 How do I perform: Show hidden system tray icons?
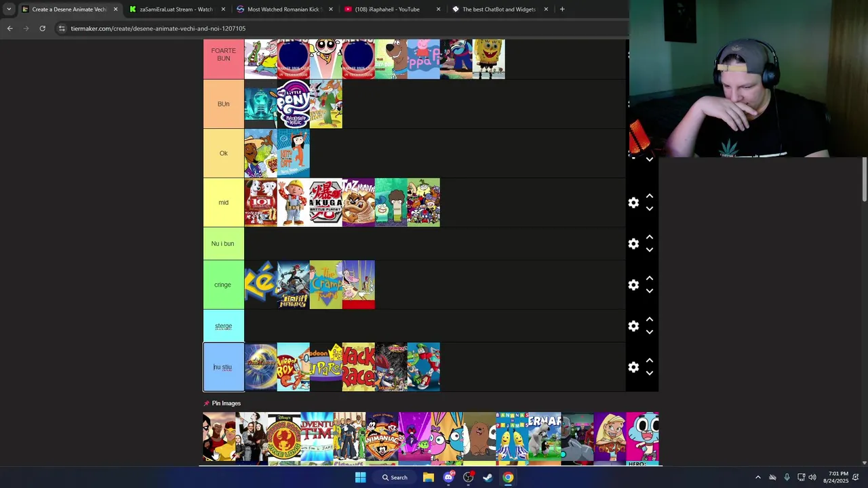(758, 477)
